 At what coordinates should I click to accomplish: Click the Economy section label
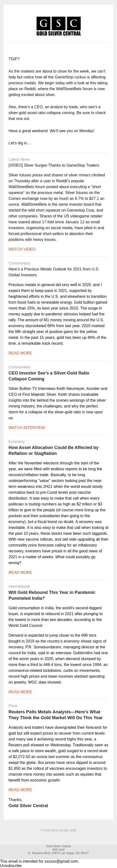click(17, 441)
